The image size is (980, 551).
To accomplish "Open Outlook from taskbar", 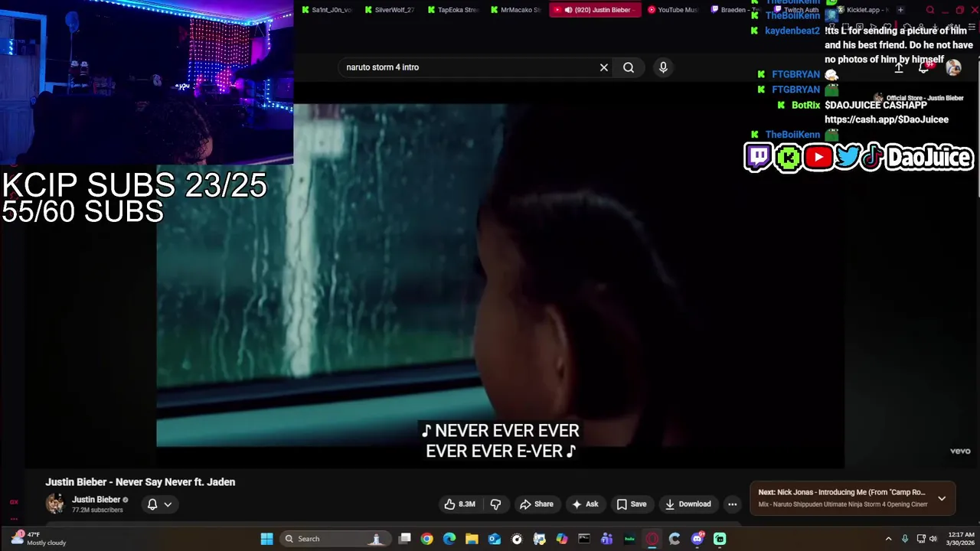I will click(495, 539).
